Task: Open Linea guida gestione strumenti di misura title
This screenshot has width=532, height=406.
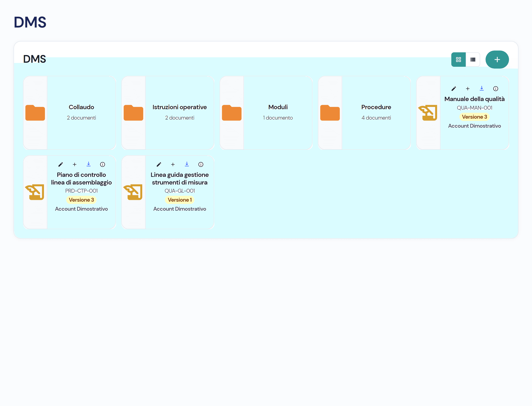Action: [180, 179]
